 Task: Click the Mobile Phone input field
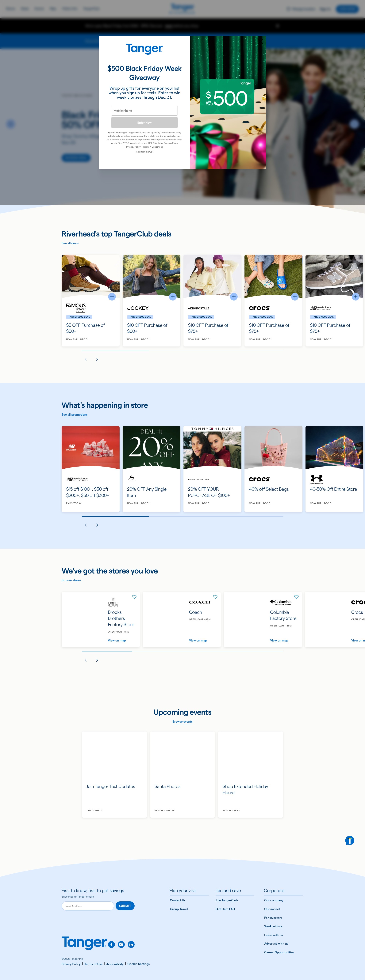coord(144,111)
